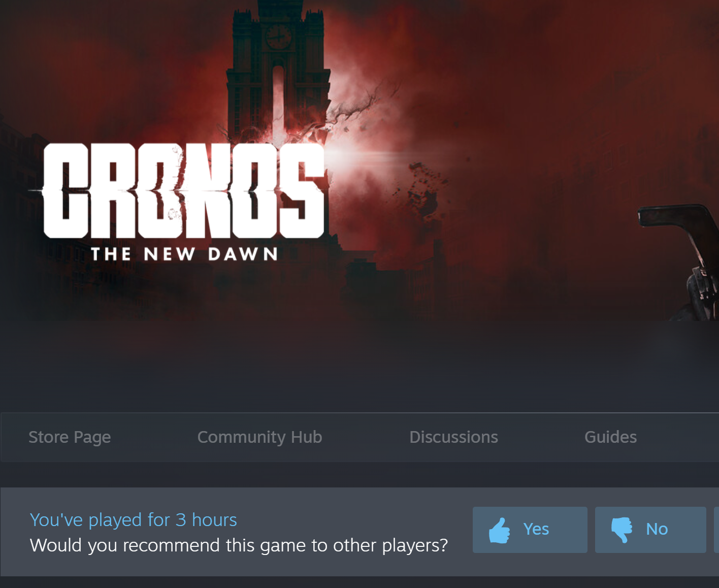719x588 pixels.
Task: Select the Yes label on the recommend button
Action: point(536,529)
